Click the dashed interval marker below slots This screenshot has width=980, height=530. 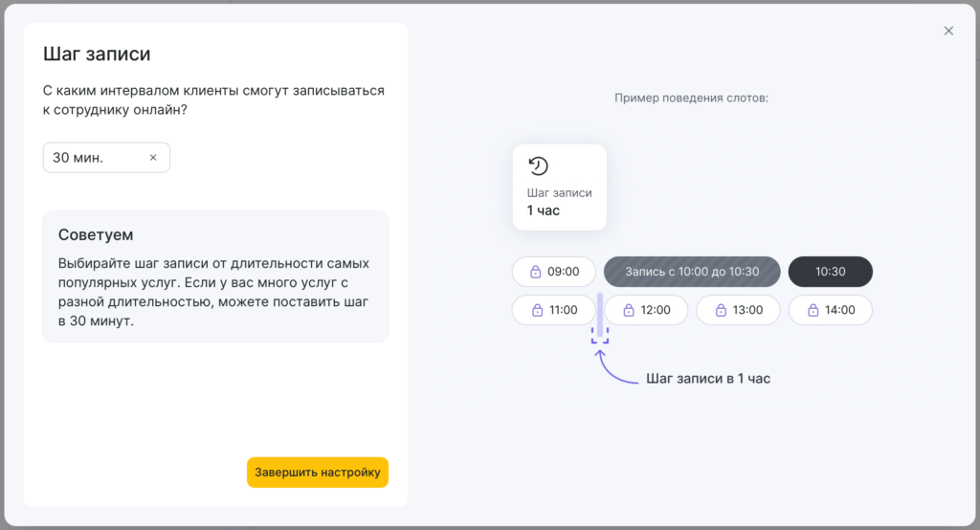coord(600,337)
